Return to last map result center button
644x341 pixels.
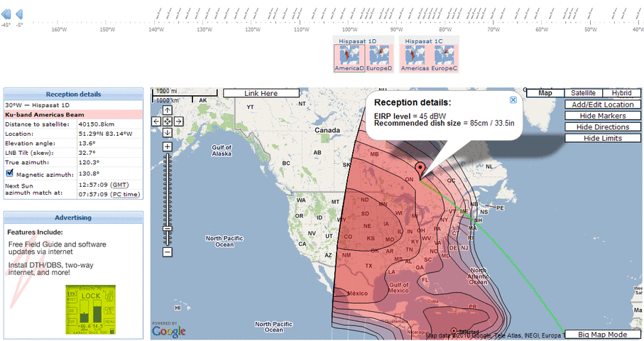coord(167,121)
